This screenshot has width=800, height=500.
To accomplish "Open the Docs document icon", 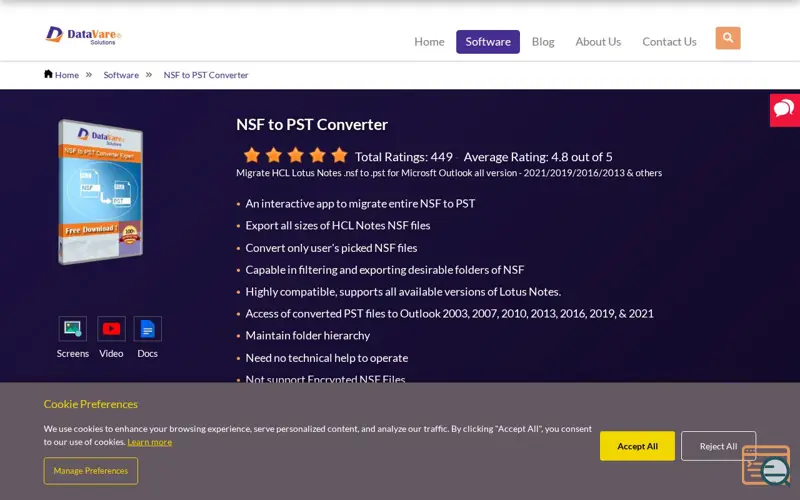I will click(x=147, y=329).
